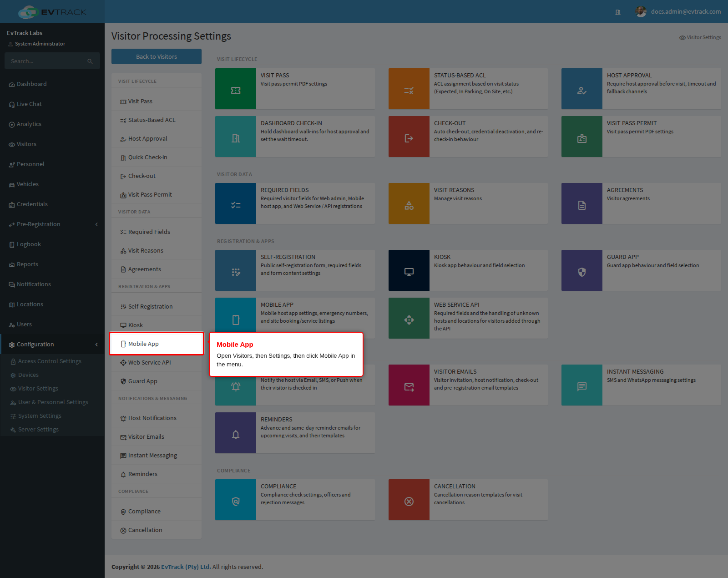Screen dimensions: 728x578
Task: Select the Web Service API tile icon
Action: click(409, 318)
